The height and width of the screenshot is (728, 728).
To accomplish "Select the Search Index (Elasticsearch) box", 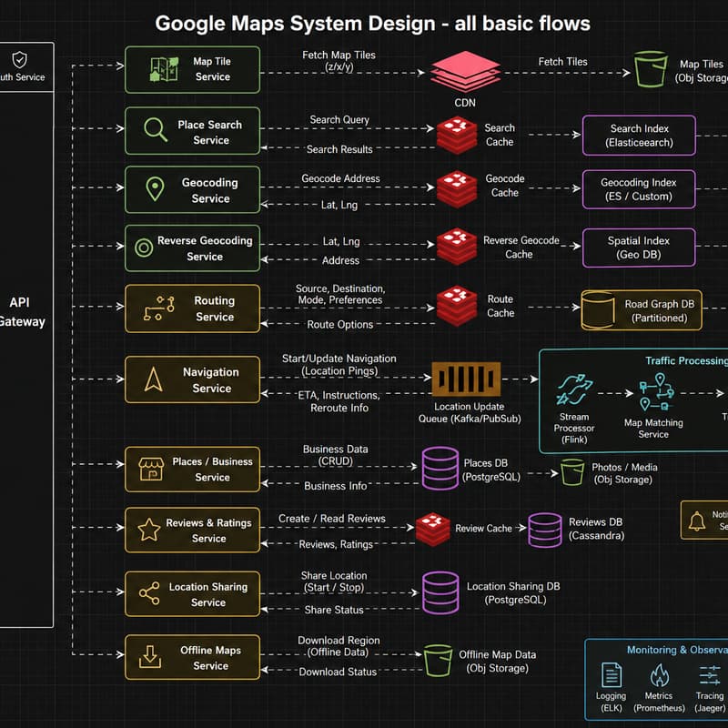I will 639,135.
